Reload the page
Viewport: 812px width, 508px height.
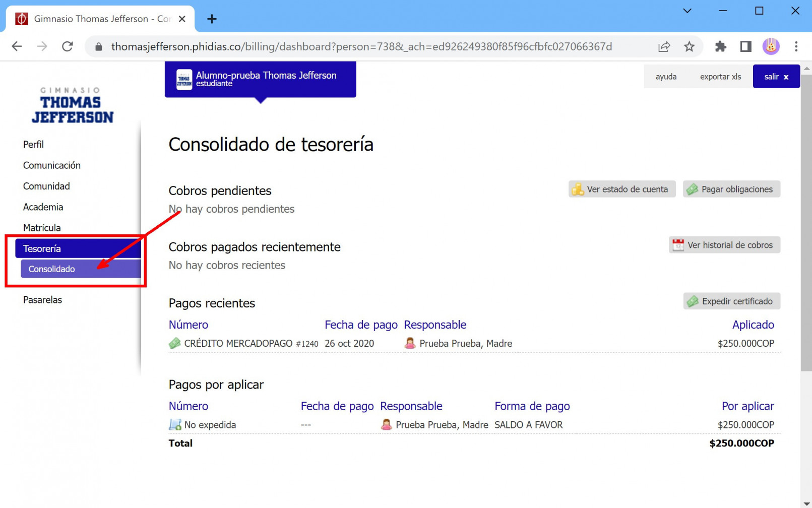tap(68, 47)
